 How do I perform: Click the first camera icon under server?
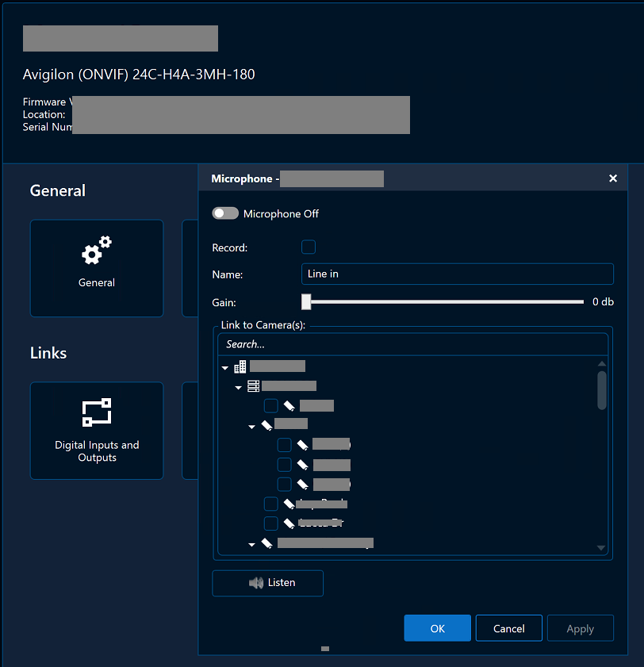pyautogui.click(x=289, y=405)
